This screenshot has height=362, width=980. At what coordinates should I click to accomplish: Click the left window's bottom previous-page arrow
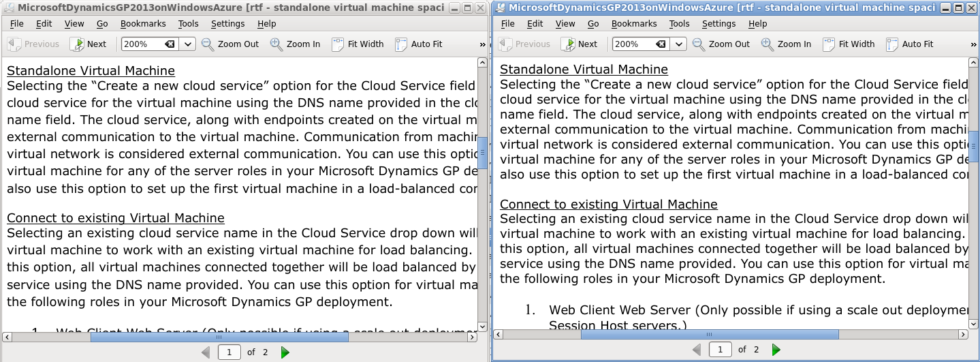[x=206, y=352]
